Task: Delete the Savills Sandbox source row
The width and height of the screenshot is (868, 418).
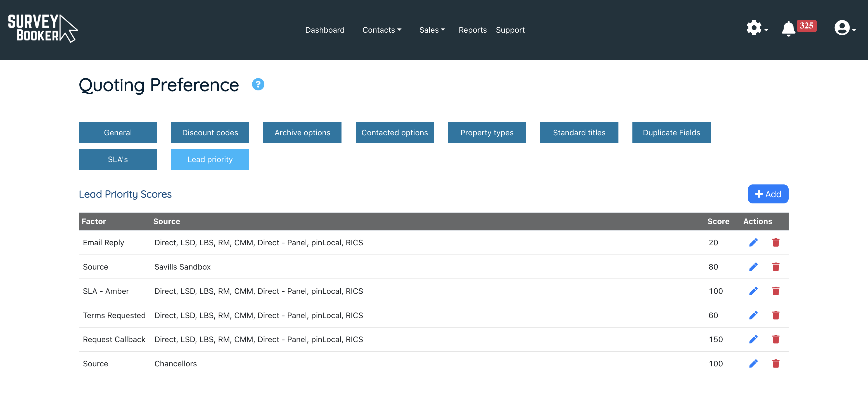Action: 776,267
